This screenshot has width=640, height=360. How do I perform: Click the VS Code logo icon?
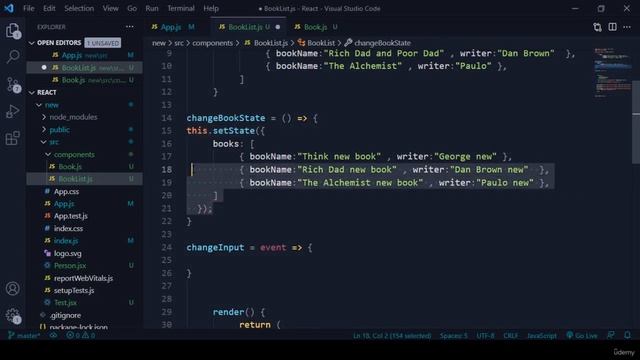pos(9,8)
